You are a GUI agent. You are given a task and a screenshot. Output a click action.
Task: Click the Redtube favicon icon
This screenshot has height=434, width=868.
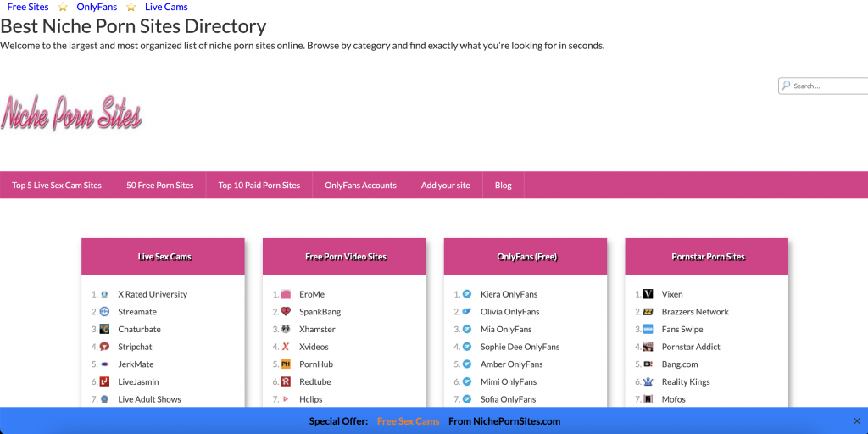tap(286, 381)
